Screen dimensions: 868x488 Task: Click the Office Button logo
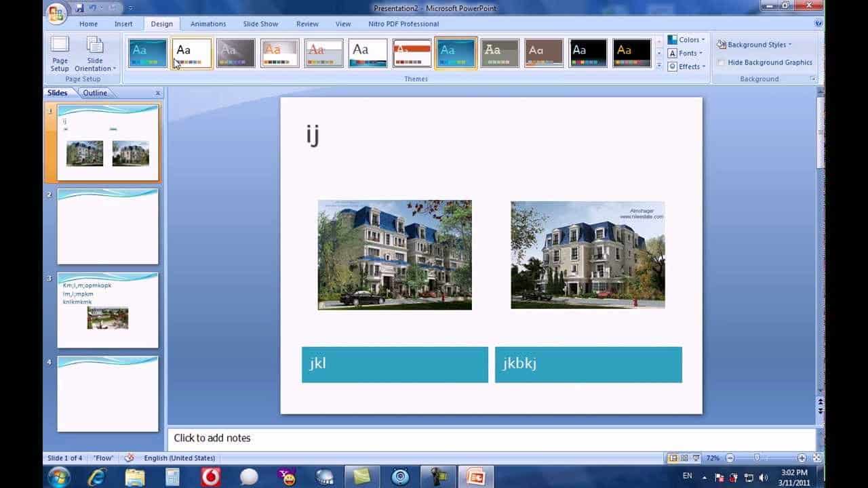57,13
